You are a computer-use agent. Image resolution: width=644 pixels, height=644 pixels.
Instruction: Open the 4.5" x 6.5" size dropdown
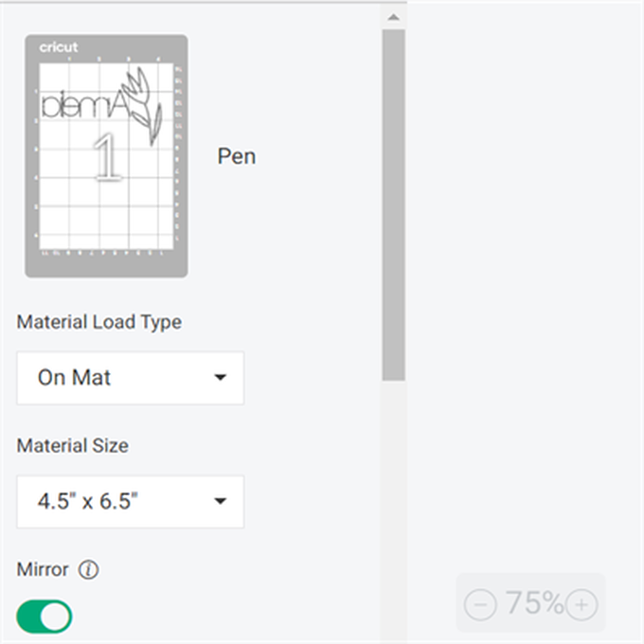(x=130, y=502)
